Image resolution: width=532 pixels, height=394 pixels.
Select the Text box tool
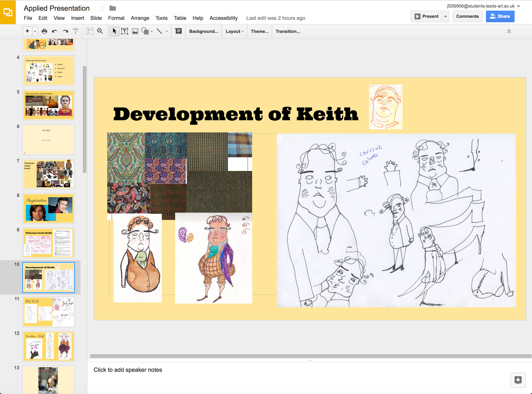coord(125,31)
